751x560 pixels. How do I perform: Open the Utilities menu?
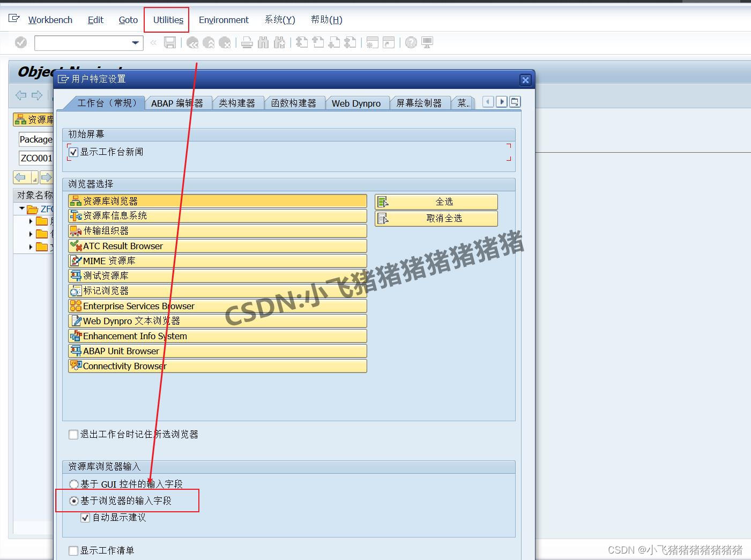click(x=168, y=20)
